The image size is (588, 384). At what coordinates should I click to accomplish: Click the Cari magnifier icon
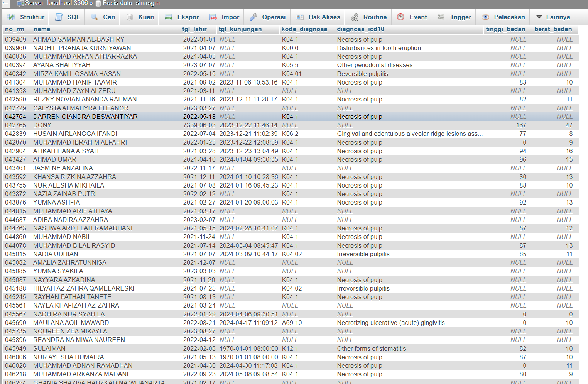pyautogui.click(x=94, y=17)
